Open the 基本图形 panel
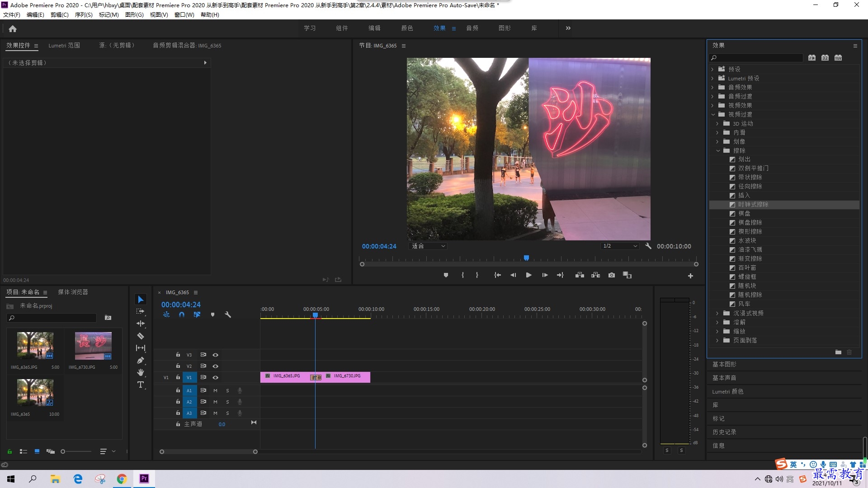 click(x=724, y=364)
